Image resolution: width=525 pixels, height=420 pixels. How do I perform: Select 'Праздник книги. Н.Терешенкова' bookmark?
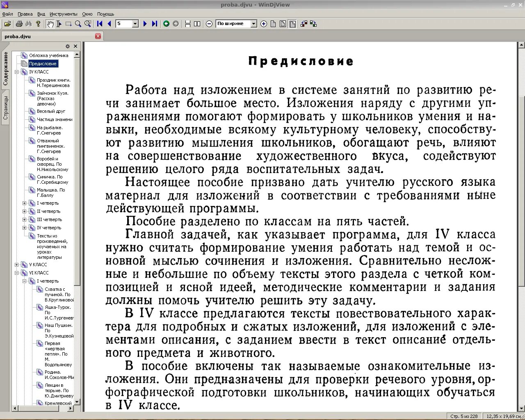point(54,83)
